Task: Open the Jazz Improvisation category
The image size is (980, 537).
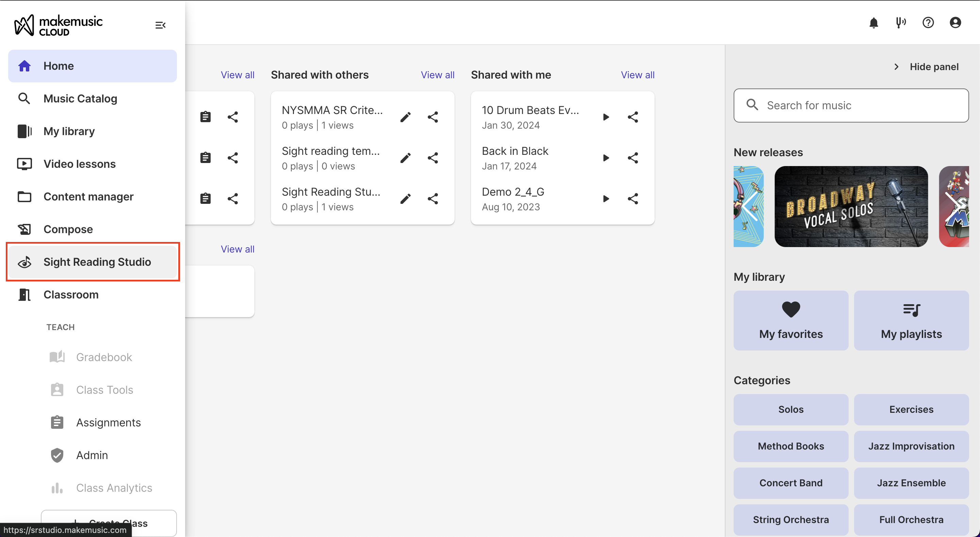Action: pyautogui.click(x=911, y=446)
